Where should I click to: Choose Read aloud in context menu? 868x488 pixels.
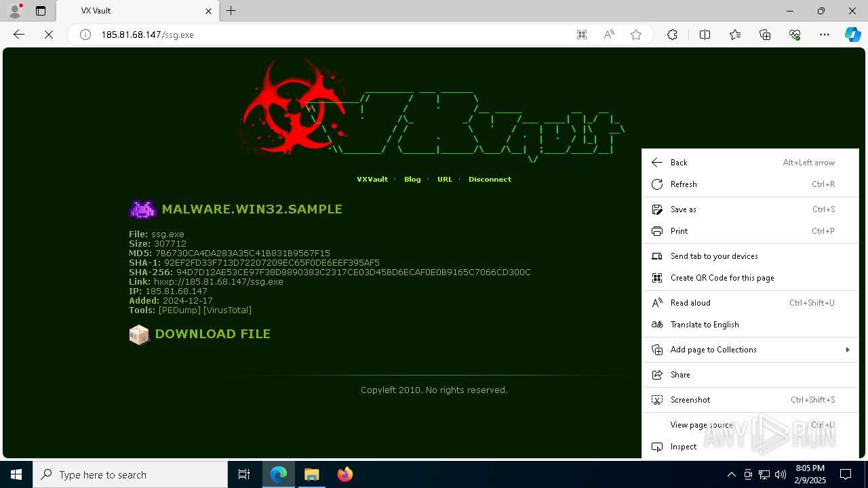coord(750,303)
